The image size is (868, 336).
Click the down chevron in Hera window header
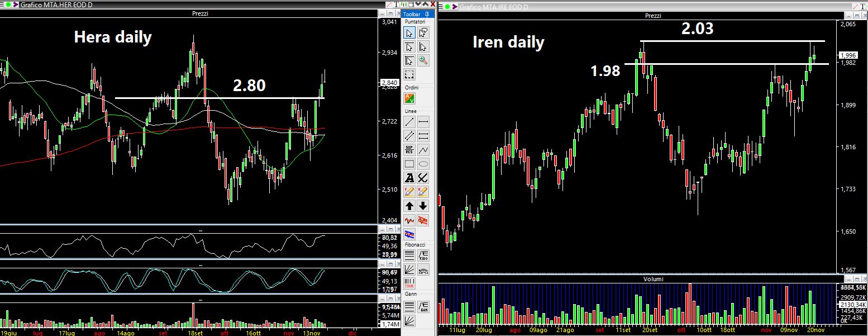[x=417, y=3]
